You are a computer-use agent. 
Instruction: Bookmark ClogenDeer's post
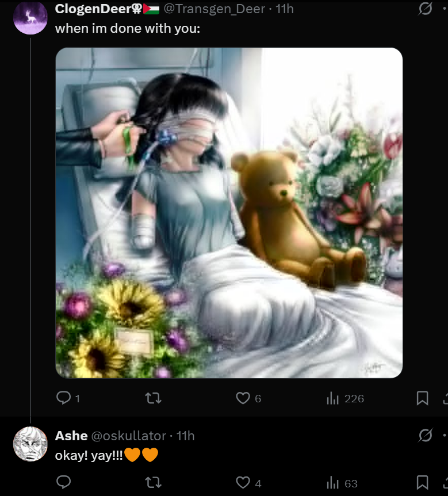coord(422,398)
